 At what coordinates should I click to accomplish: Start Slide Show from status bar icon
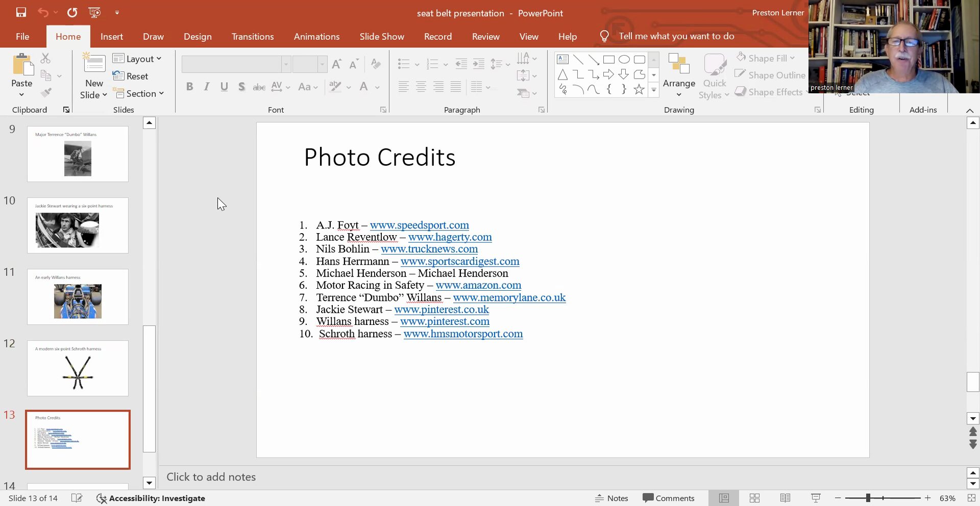(x=816, y=498)
